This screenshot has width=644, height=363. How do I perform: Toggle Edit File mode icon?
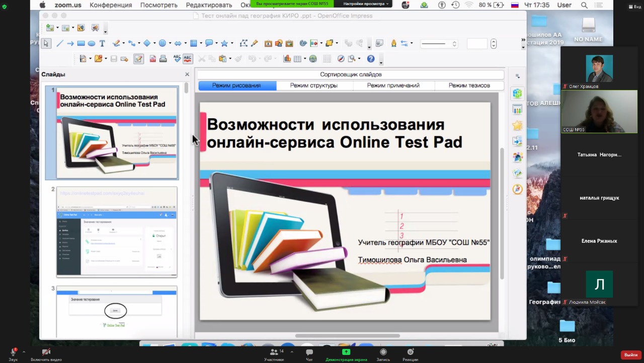(x=138, y=59)
